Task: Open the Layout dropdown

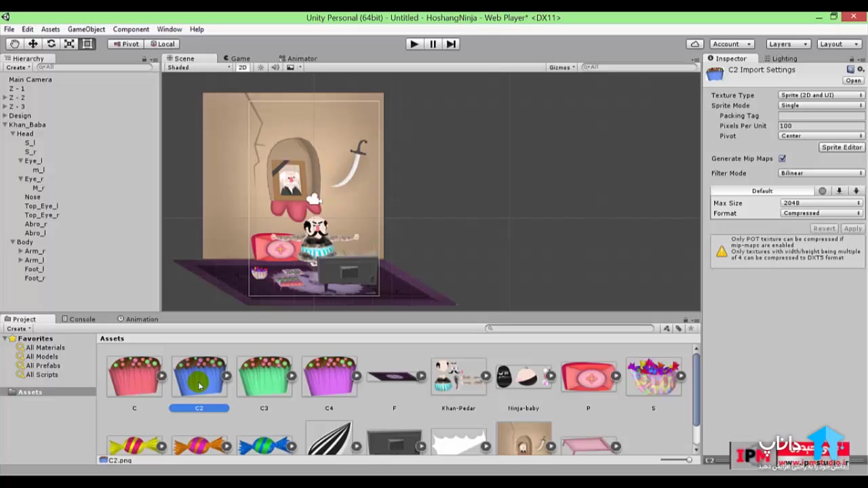Action: tap(839, 44)
